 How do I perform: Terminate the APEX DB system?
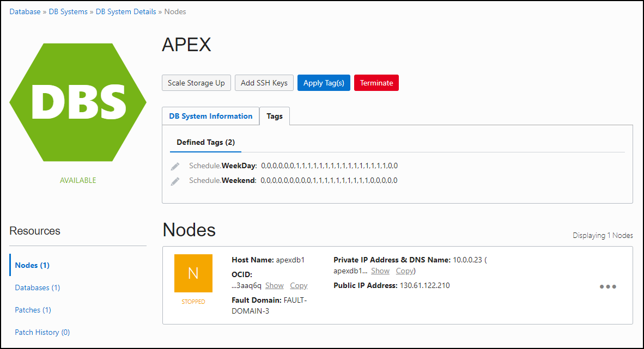376,83
